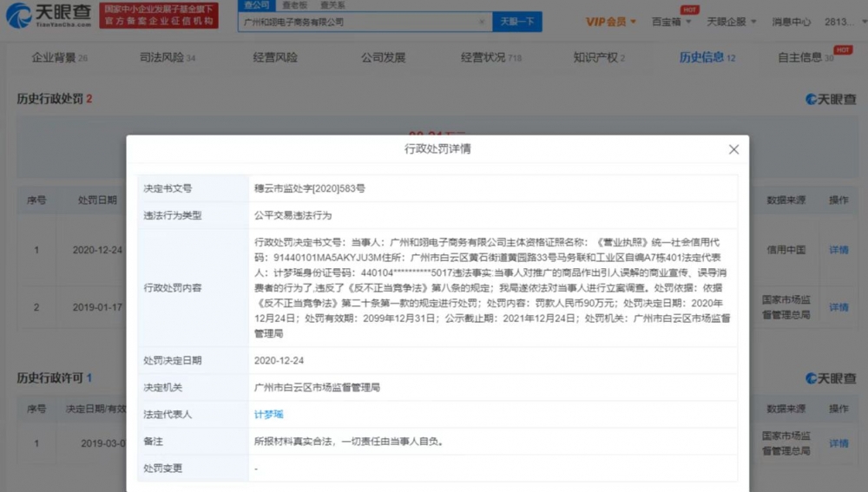Screen dimensions: 868x492
Task: Open the 自主信息 section
Action: pyautogui.click(x=806, y=57)
